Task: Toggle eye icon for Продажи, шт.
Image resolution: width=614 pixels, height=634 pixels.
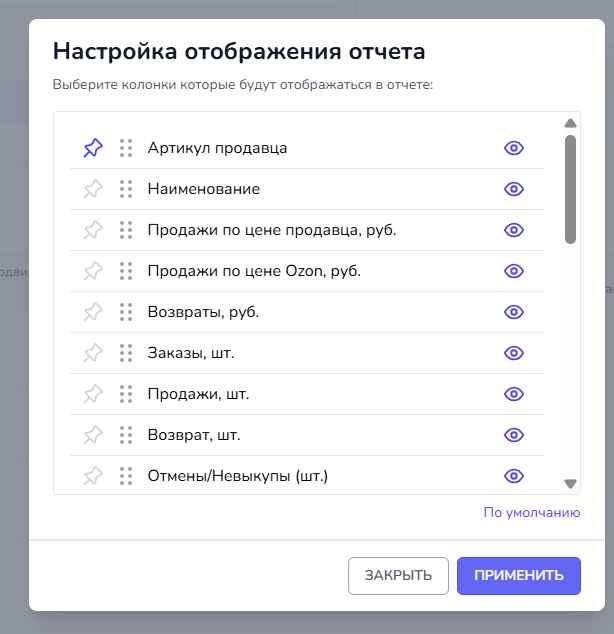Action: [514, 394]
